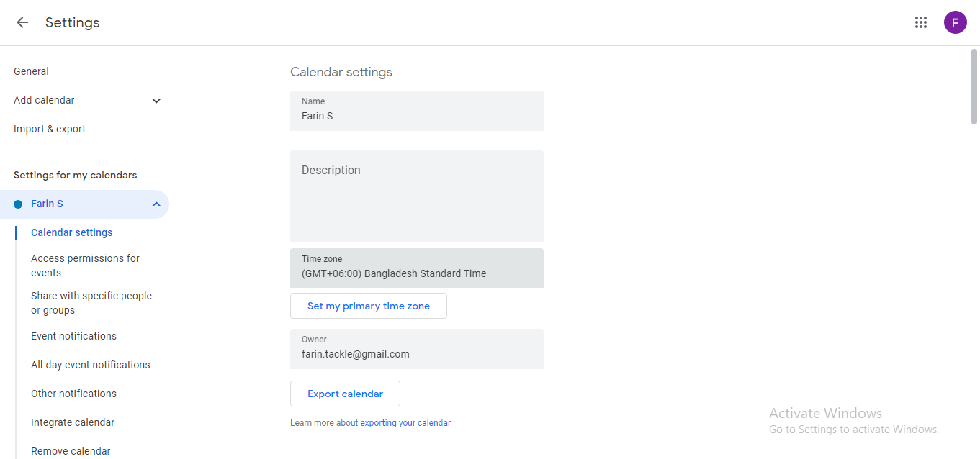The height and width of the screenshot is (459, 980).
Task: Select Other notifications settings
Action: click(x=73, y=393)
